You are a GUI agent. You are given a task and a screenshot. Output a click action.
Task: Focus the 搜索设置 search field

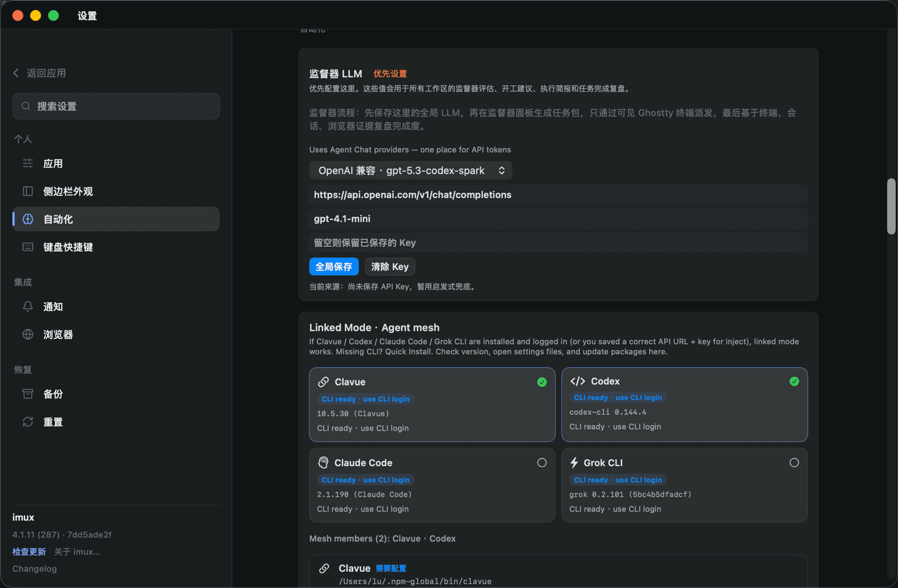pos(116,106)
